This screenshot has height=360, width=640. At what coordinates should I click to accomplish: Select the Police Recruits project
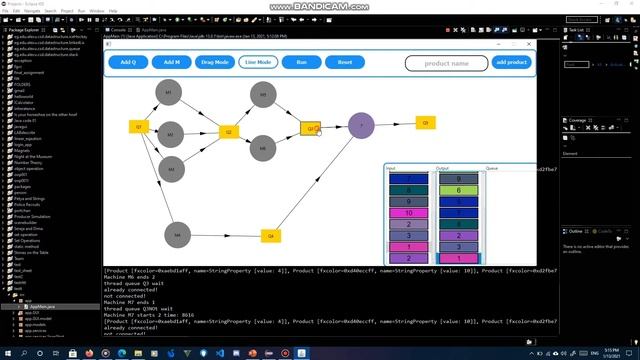click(x=27, y=204)
